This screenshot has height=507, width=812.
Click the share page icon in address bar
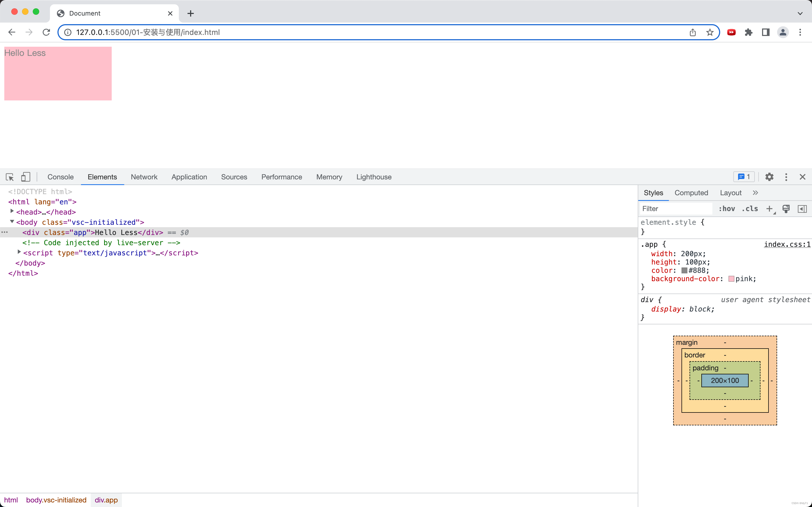[x=693, y=32]
